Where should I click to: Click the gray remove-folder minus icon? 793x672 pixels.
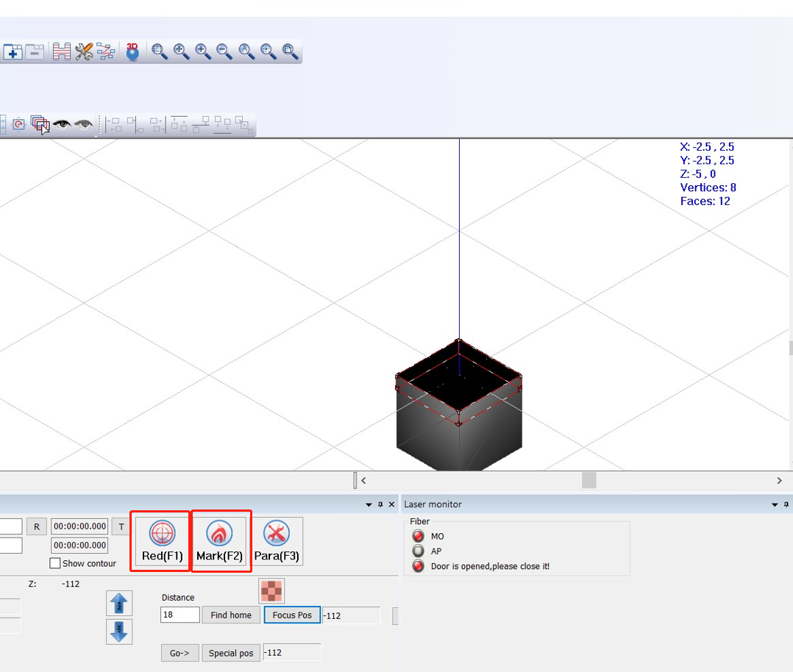click(35, 51)
